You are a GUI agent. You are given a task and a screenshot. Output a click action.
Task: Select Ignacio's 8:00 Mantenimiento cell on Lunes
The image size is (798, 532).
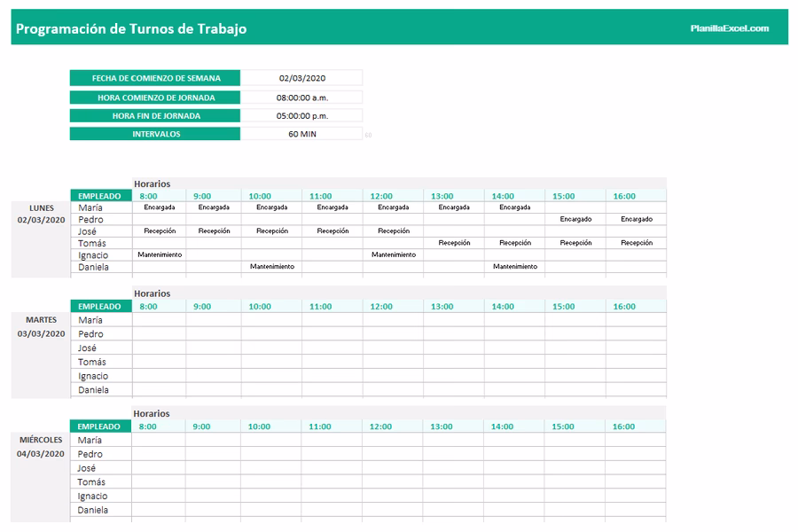(x=159, y=254)
